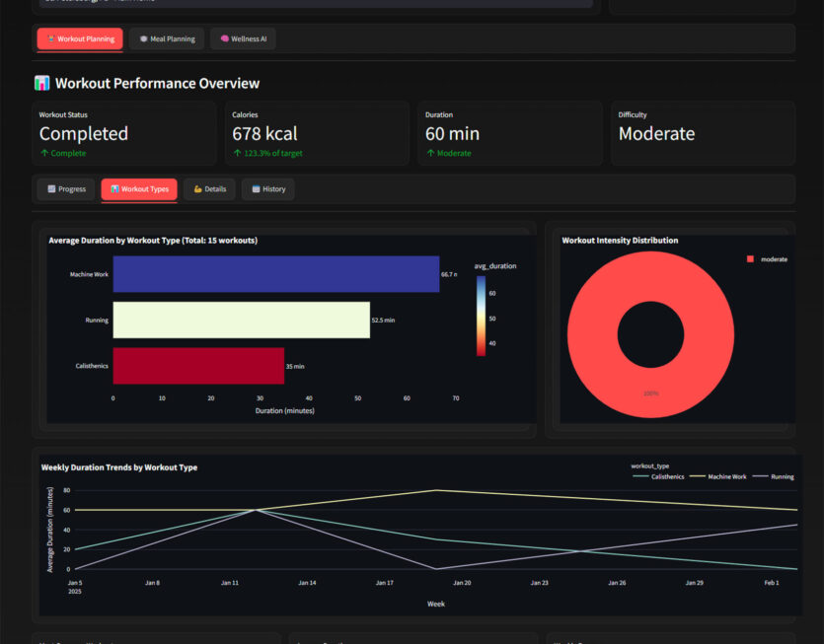Image resolution: width=824 pixels, height=644 pixels.
Task: Click the avg_duration color scale bar
Action: (480, 315)
